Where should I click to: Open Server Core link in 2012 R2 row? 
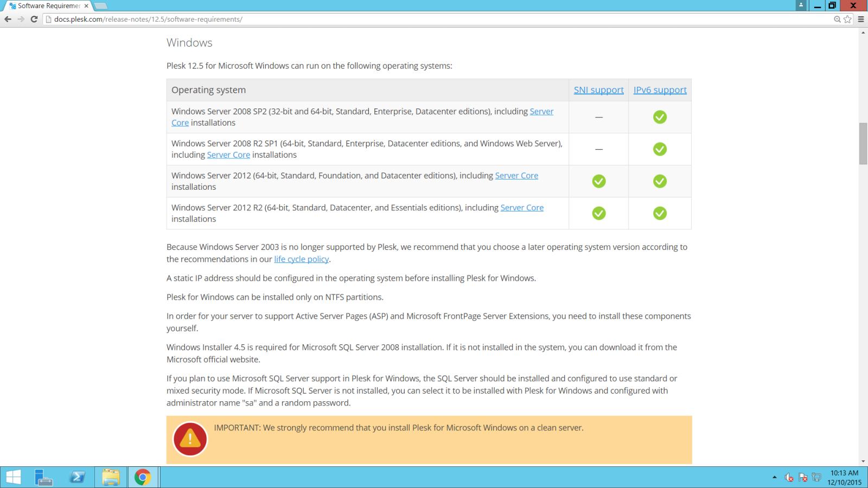522,208
